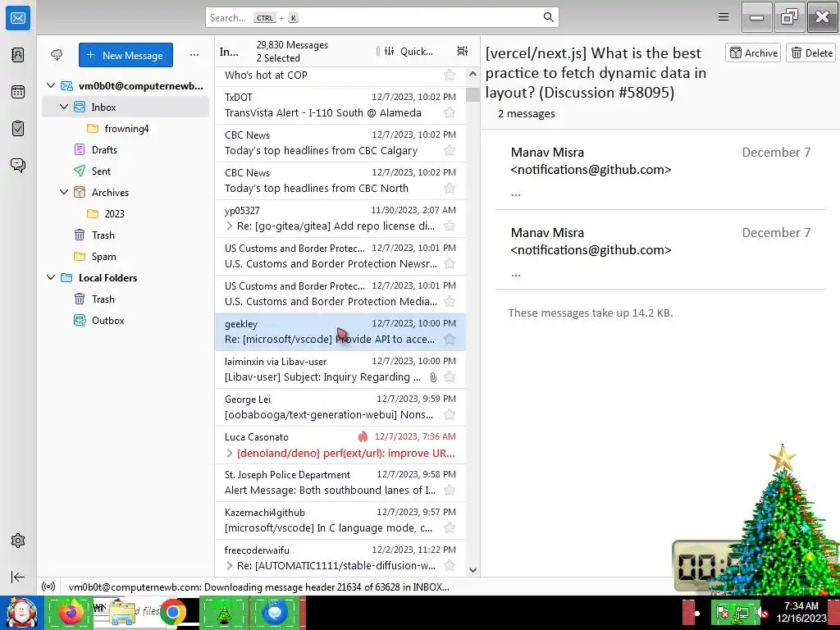Collapse the Archives folder chevron
This screenshot has width=840, height=630.
(64, 192)
